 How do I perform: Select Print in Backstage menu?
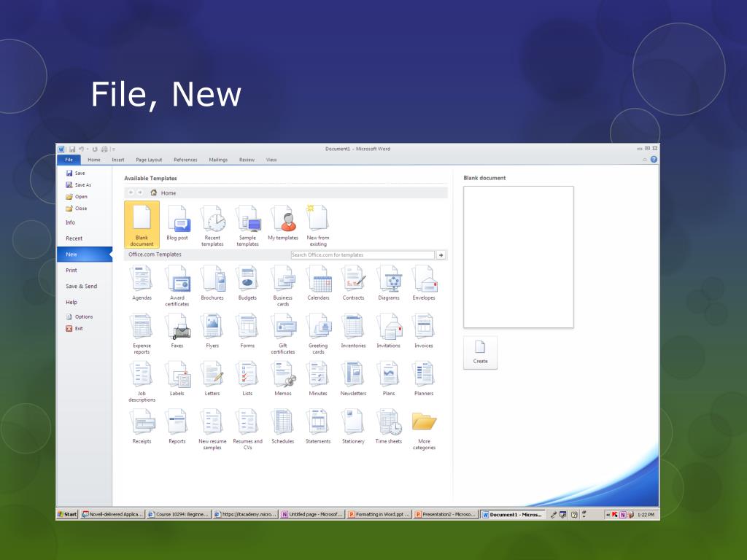point(71,271)
